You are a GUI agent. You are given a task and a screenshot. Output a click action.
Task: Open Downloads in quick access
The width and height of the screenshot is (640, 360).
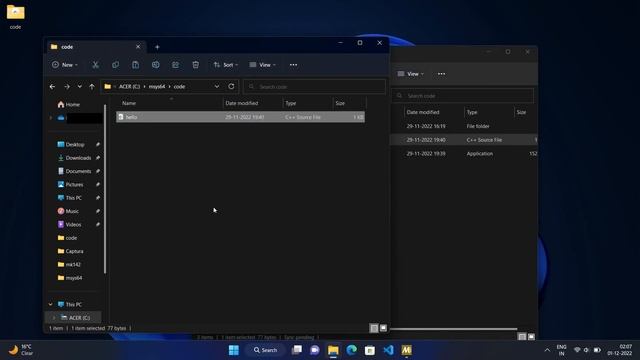[74, 158]
